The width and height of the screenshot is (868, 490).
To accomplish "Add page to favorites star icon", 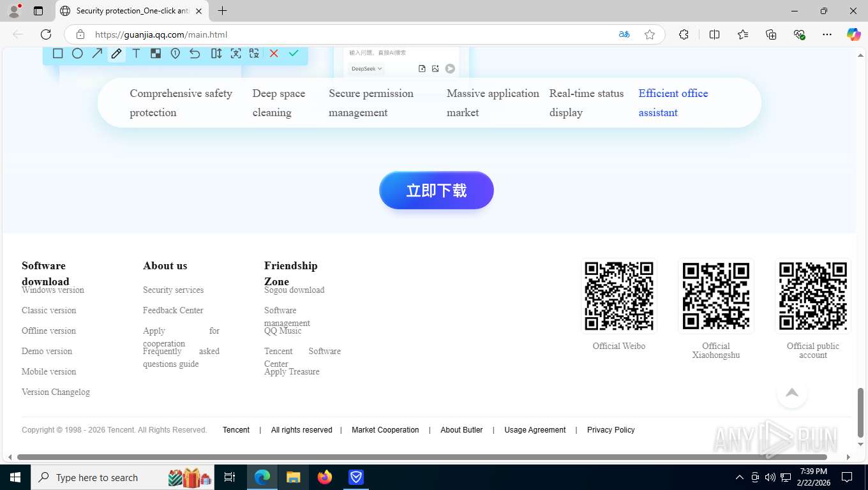I will [650, 34].
